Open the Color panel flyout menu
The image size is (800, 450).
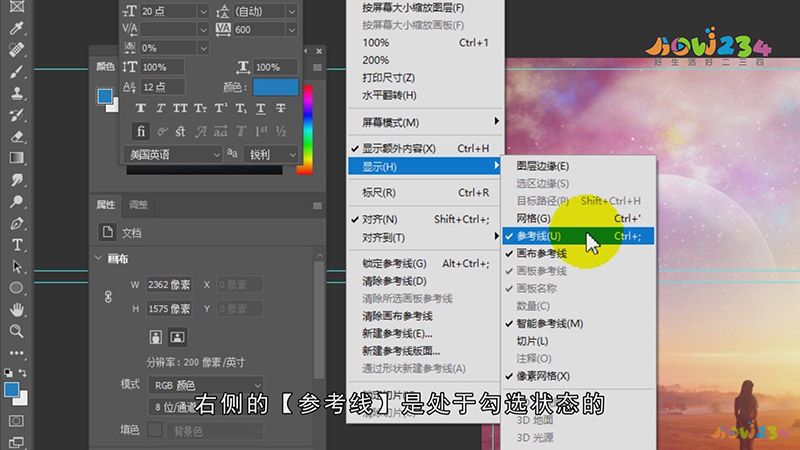tap(317, 67)
